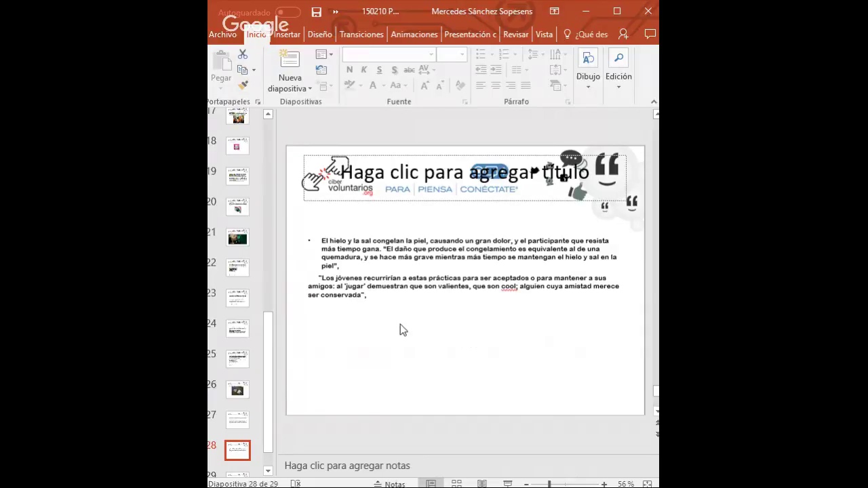868x488 pixels.
Task: Toggle the Autoguardado switch
Action: pos(288,12)
